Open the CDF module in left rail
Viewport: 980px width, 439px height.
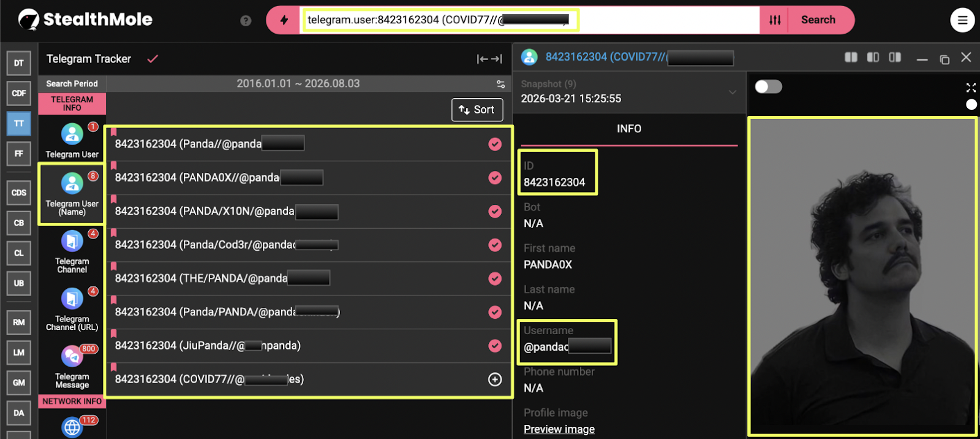click(19, 93)
